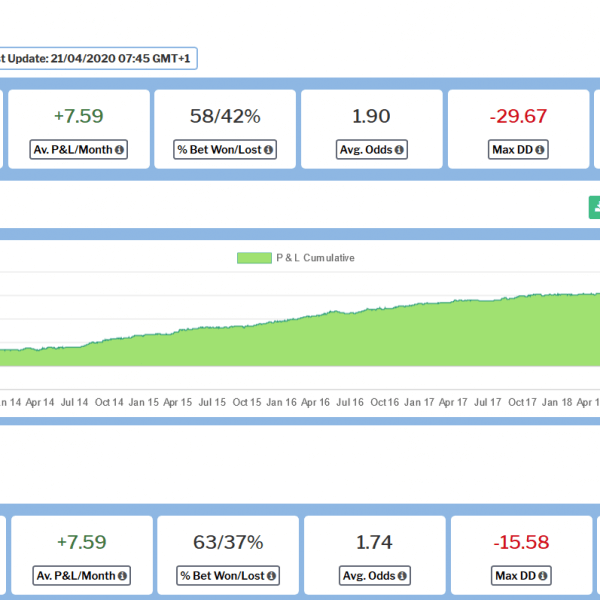Click the bottom Max DD button
Viewport: 600px width, 600px height.
pos(521,576)
